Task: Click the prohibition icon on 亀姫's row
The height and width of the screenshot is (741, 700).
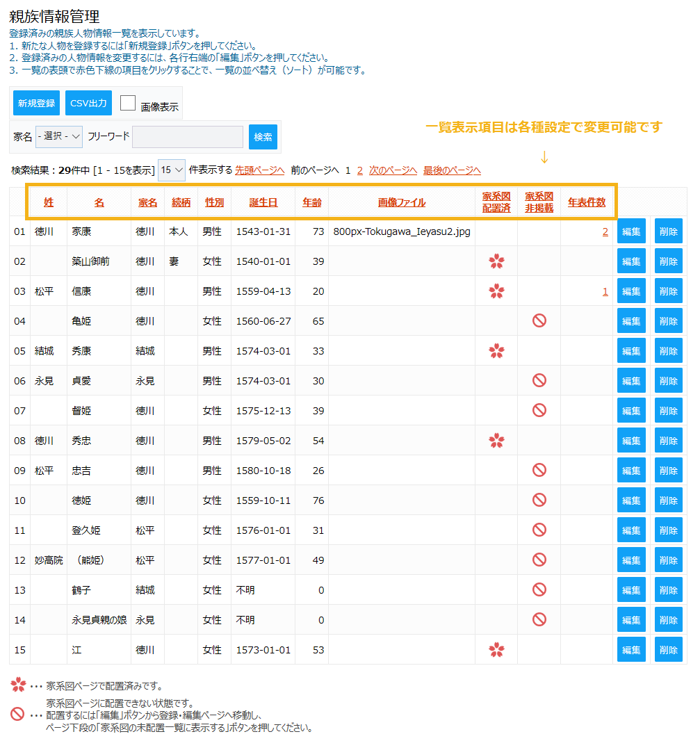Action: 539,320
